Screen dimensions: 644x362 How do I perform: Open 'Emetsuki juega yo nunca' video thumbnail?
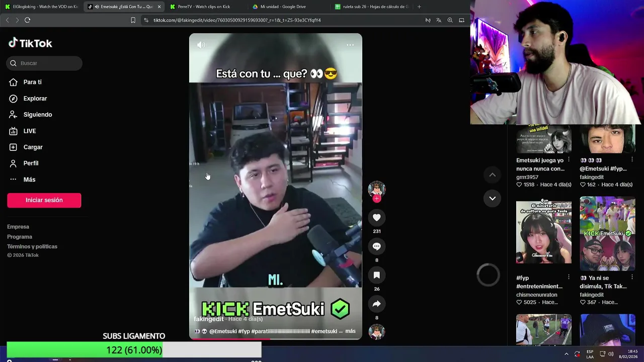point(544,139)
